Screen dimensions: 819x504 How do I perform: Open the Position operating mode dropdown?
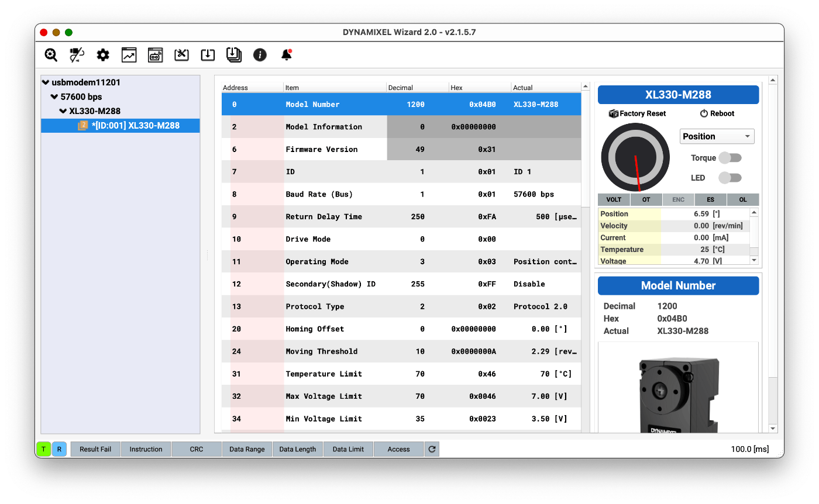[717, 136]
